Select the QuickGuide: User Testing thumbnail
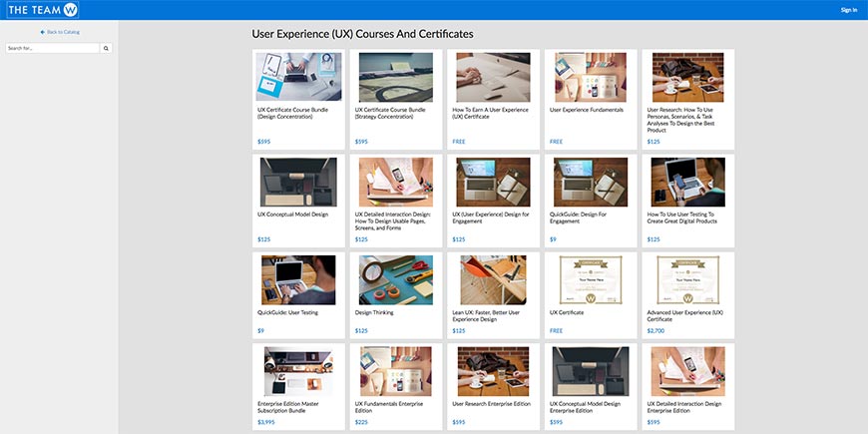This screenshot has width=868, height=434. point(298,279)
